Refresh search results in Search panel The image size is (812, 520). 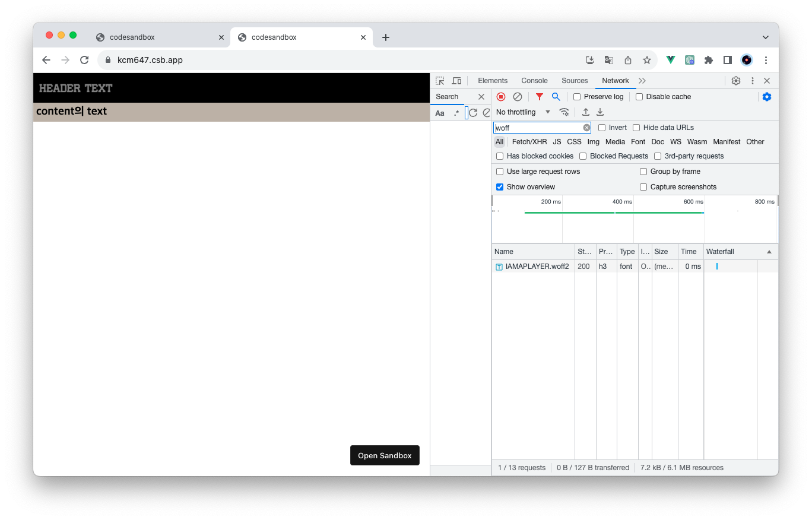click(473, 113)
